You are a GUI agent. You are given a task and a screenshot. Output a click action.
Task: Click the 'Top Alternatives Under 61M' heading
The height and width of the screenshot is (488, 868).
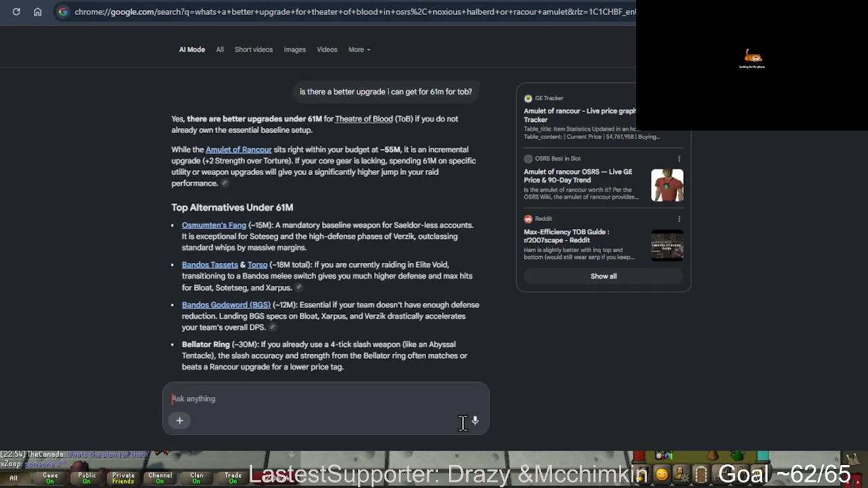tap(232, 207)
